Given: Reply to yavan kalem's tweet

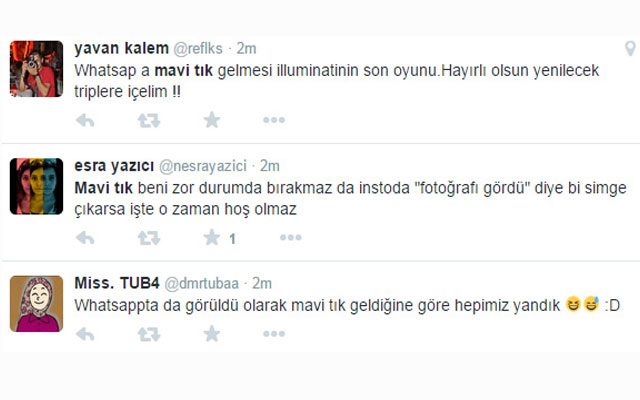Looking at the screenshot, I should [x=85, y=120].
